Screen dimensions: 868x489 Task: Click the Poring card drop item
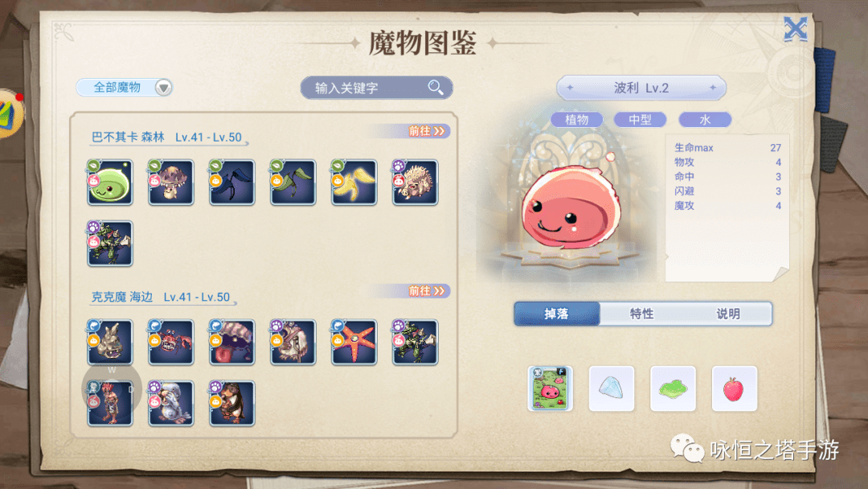(551, 388)
